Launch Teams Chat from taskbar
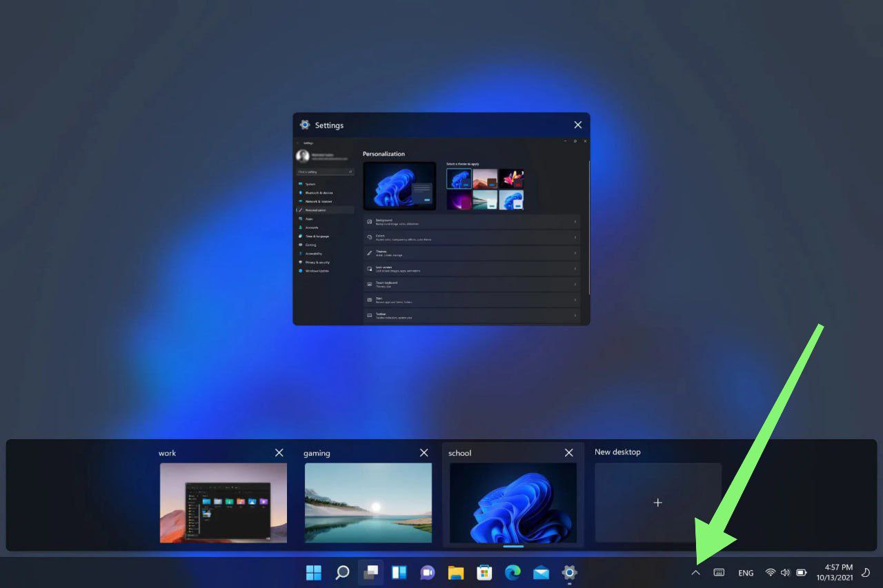The height and width of the screenshot is (588, 883). coord(427,573)
